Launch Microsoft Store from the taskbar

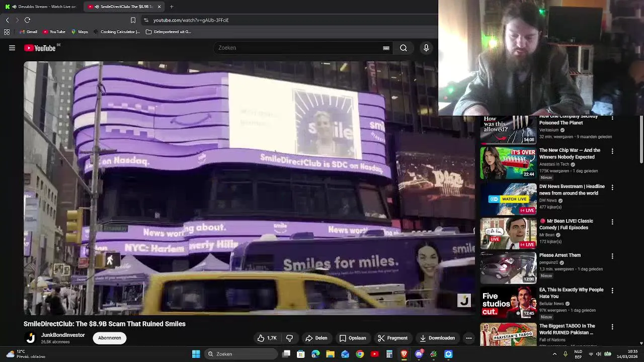coord(301,354)
